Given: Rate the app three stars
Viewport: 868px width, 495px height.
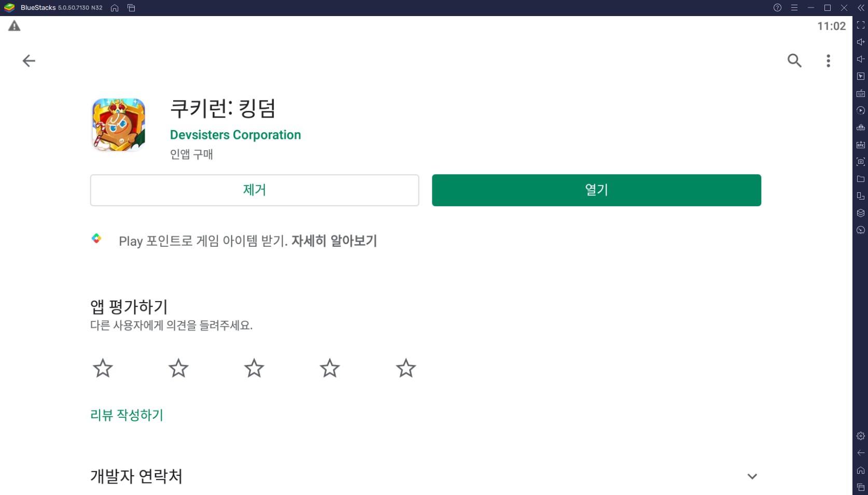Looking at the screenshot, I should 254,369.
